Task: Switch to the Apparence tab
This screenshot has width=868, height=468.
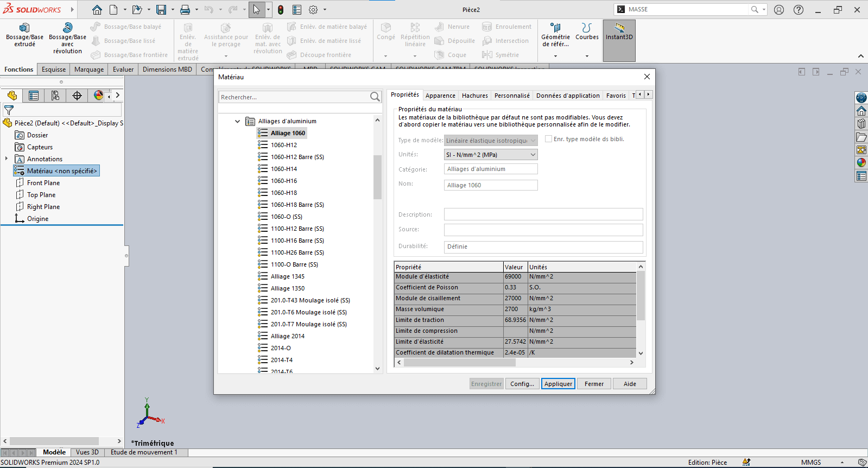Action: point(440,96)
